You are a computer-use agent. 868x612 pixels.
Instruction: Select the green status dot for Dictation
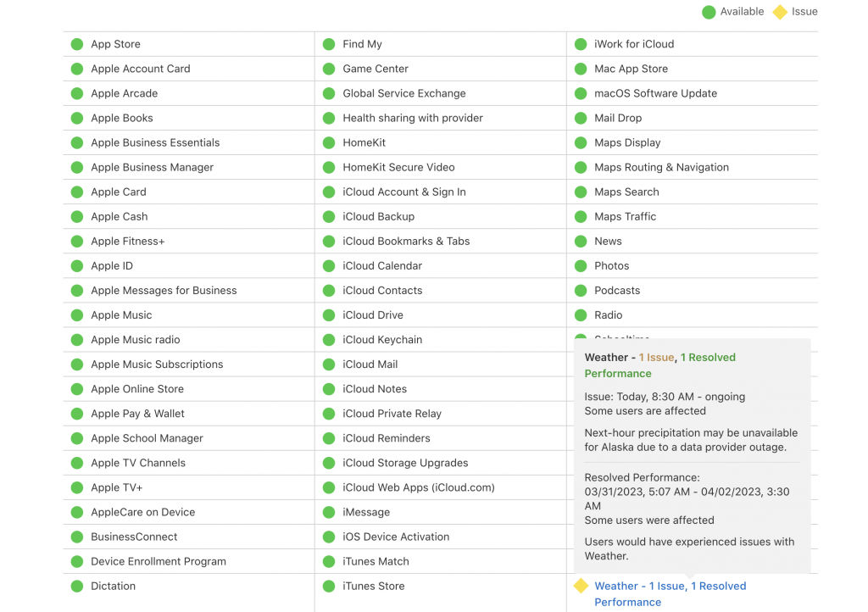[x=77, y=586]
